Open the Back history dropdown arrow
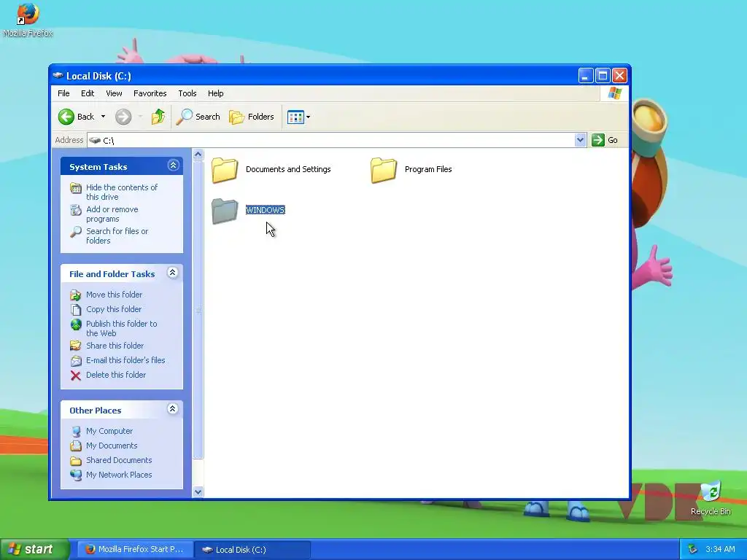Viewport: 747px width, 560px height. click(103, 117)
